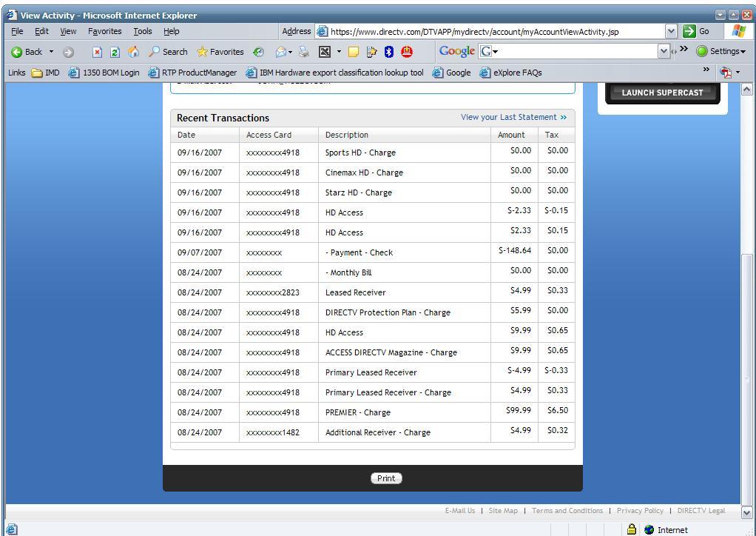Click the Windows flag logo throbber
Viewport: 756px width, 536px height.
click(x=739, y=31)
